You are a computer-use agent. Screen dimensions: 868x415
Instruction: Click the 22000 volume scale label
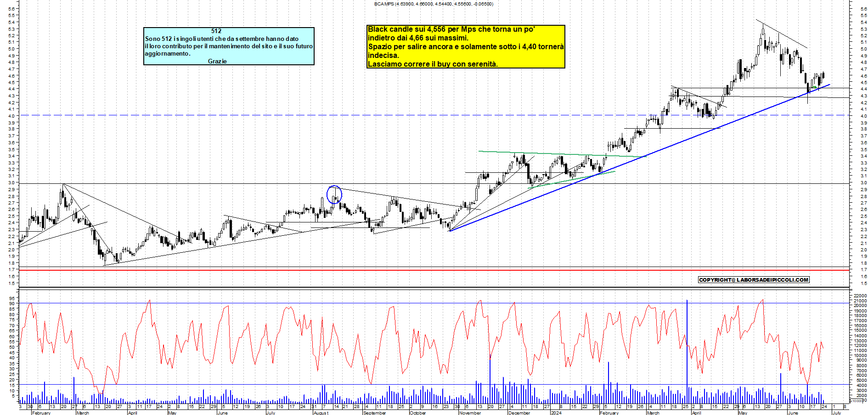pyautogui.click(x=860, y=296)
